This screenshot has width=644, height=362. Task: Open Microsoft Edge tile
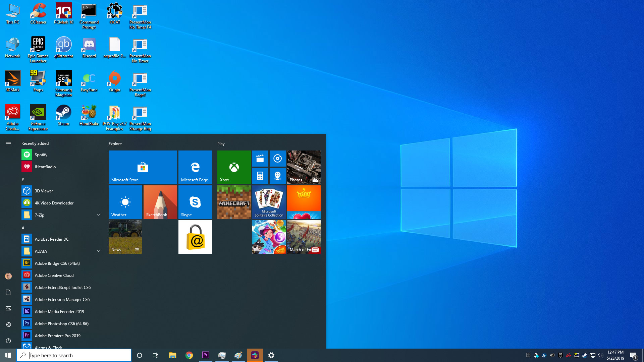(195, 167)
